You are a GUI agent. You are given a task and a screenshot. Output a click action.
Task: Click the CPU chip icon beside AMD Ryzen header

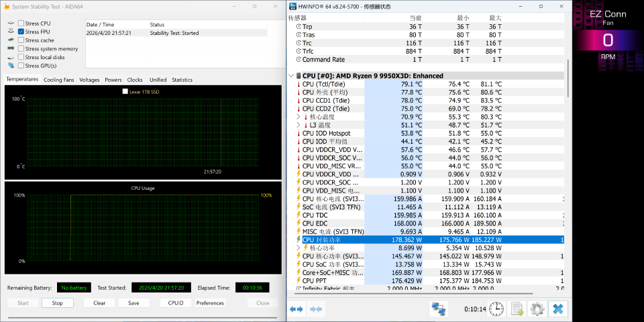coord(298,76)
